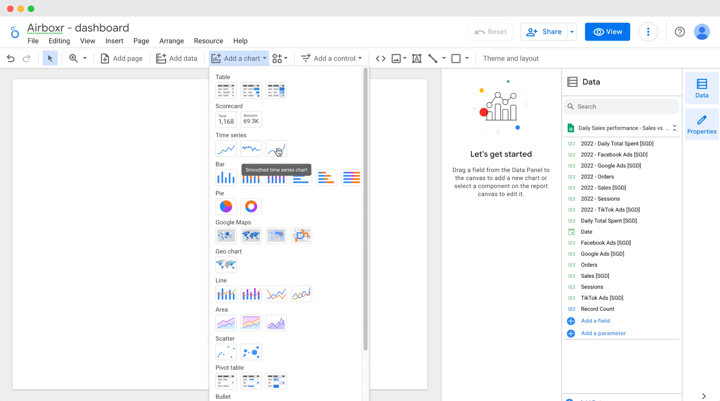Select the Geo chart map
720x401 pixels.
pyautogui.click(x=226, y=265)
